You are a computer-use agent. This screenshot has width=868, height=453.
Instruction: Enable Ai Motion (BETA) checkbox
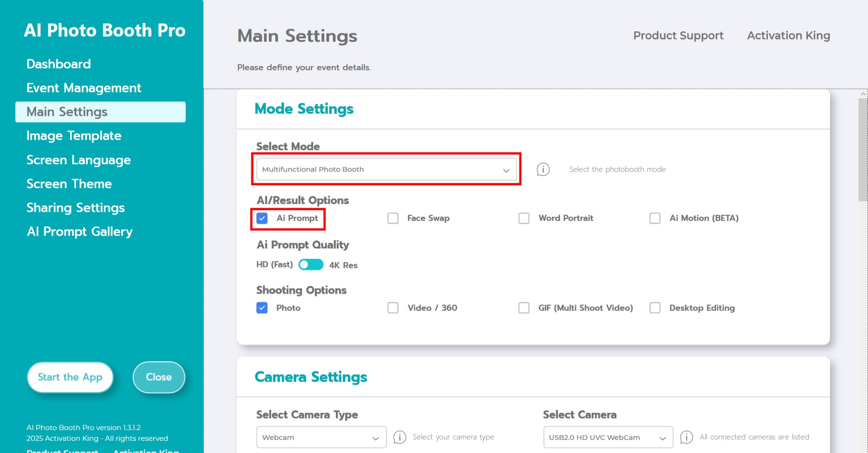click(655, 218)
